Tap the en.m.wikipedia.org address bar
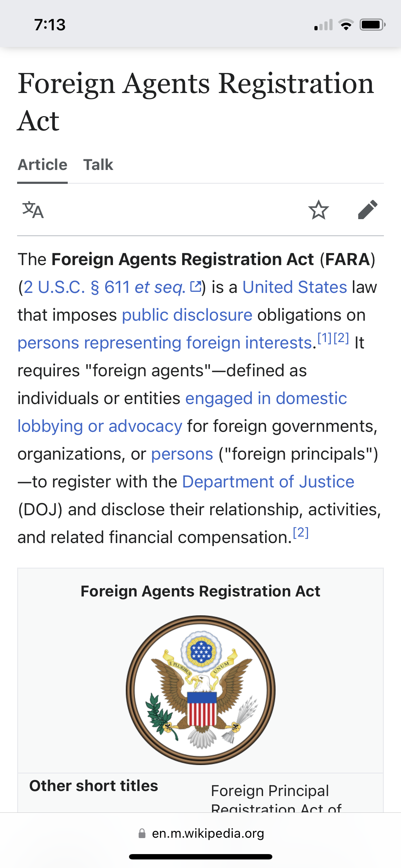Screen dimensions: 401x868 (208, 833)
